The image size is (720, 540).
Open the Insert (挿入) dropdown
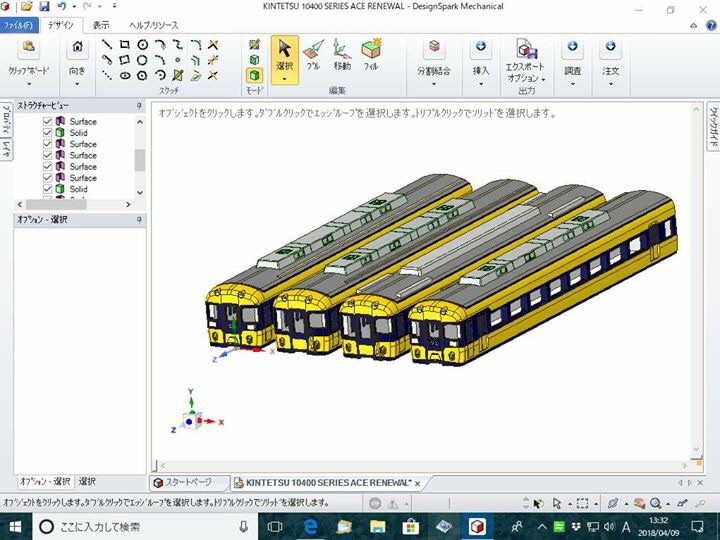click(x=481, y=84)
